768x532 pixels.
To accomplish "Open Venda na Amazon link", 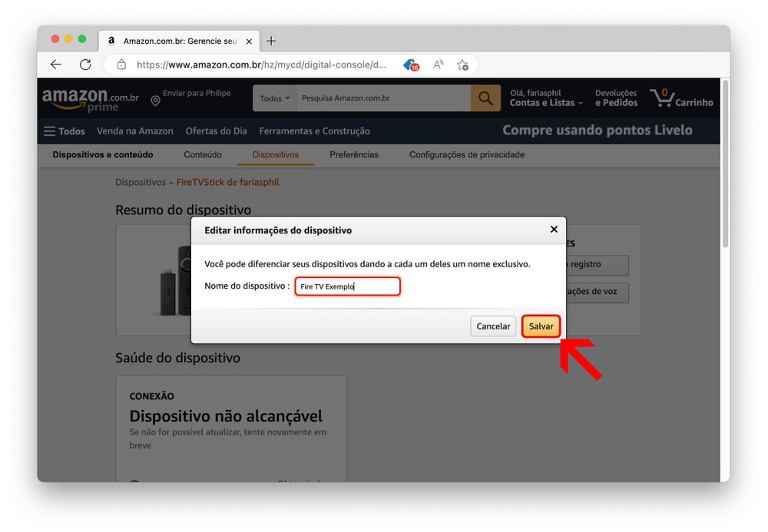I will pyautogui.click(x=135, y=131).
